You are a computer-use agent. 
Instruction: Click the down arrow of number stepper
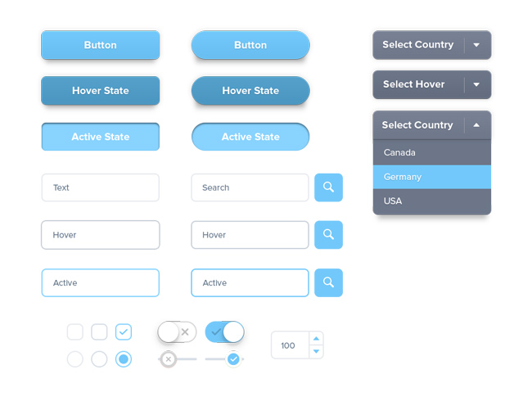coord(316,351)
